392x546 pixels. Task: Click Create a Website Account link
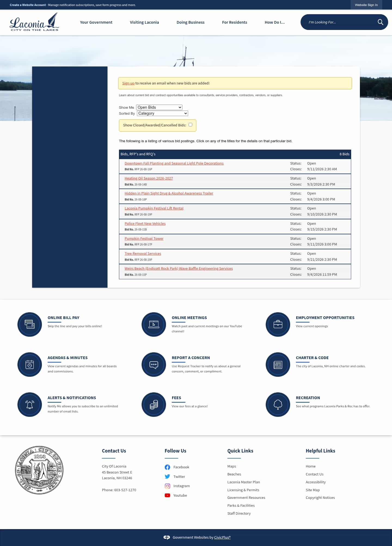(28, 5)
